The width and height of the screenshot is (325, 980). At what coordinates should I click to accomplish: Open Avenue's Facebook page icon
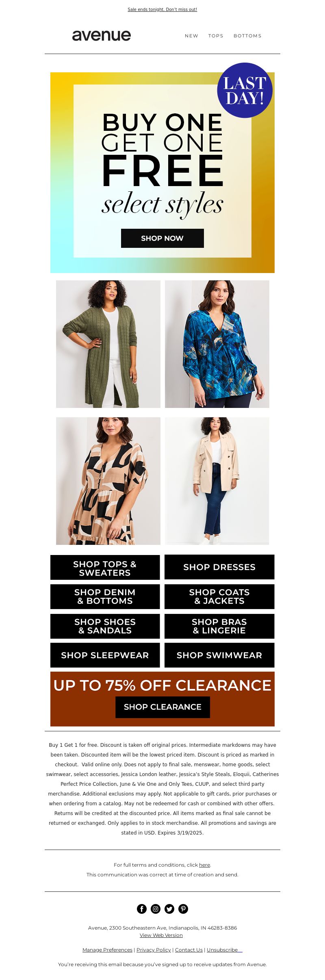click(x=142, y=909)
